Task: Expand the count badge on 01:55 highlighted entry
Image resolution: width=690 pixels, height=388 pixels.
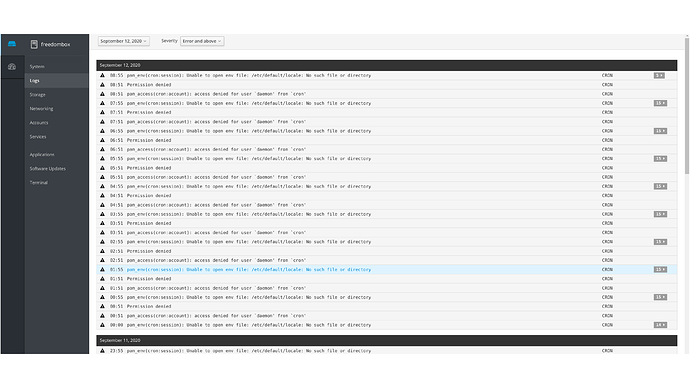Action: (x=660, y=269)
